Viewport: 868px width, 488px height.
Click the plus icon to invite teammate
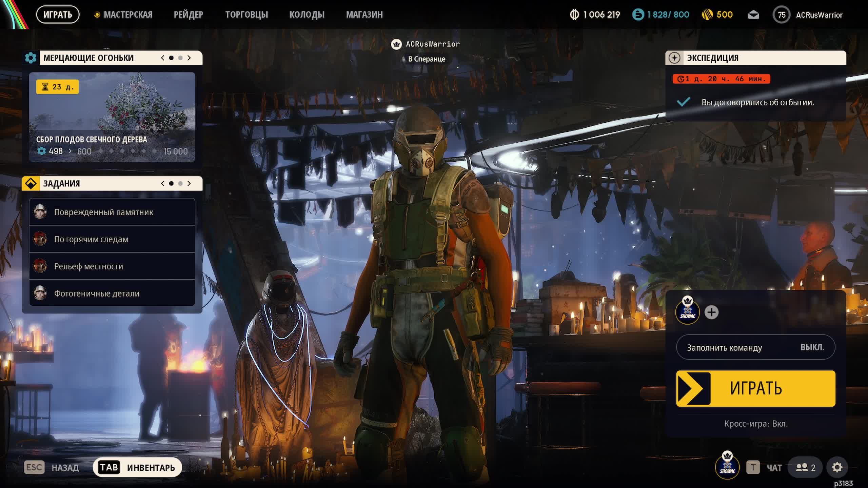711,312
